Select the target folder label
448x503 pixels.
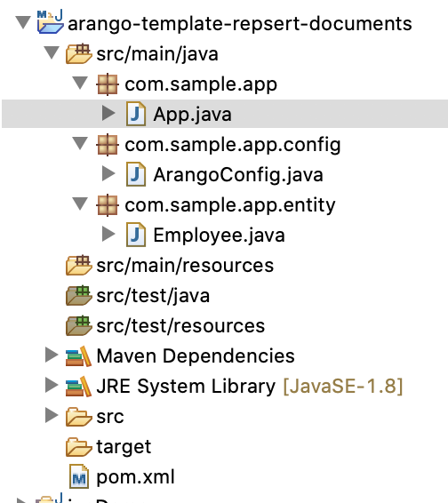(x=124, y=447)
